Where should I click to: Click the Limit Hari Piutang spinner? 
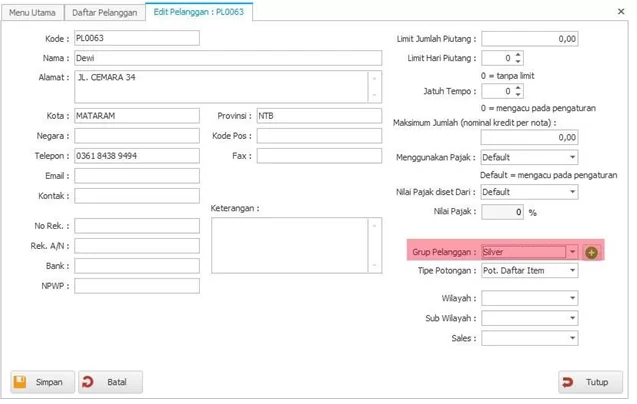point(518,59)
